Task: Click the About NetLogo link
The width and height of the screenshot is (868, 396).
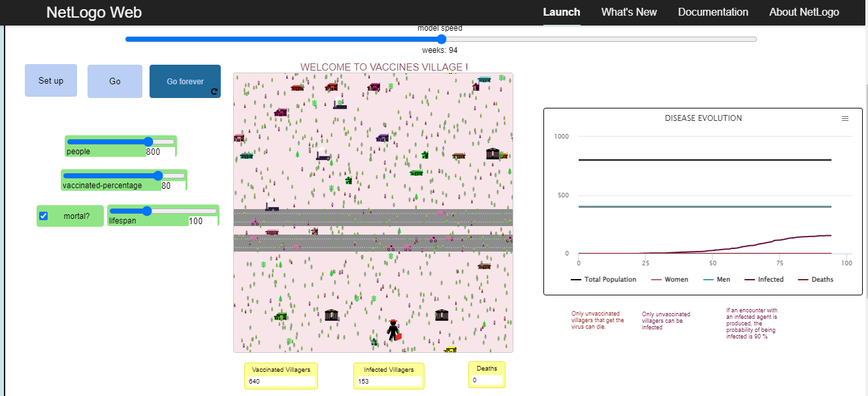Action: [804, 12]
